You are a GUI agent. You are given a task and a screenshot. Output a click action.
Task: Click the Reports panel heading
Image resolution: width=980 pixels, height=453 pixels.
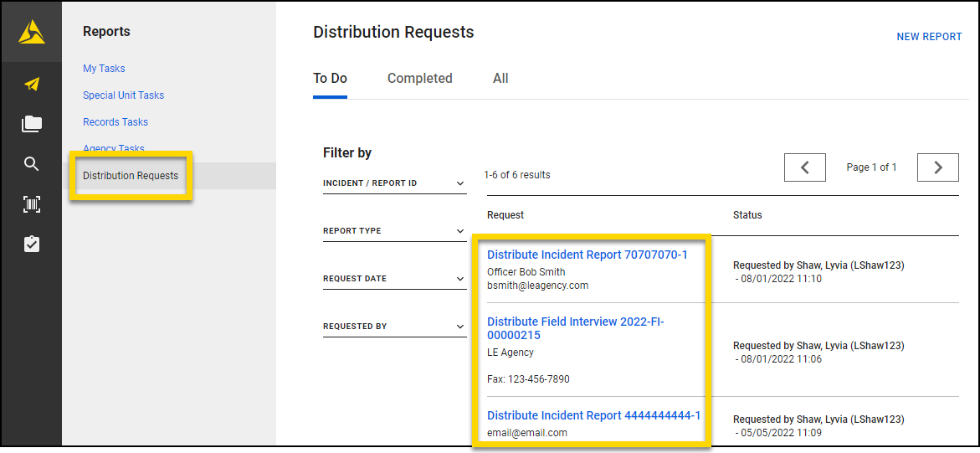106,31
